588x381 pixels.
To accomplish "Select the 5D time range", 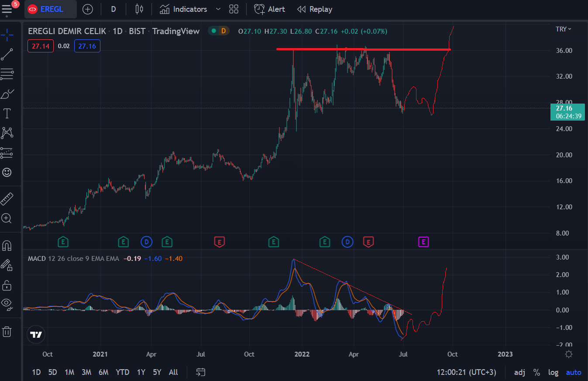I will coord(53,372).
